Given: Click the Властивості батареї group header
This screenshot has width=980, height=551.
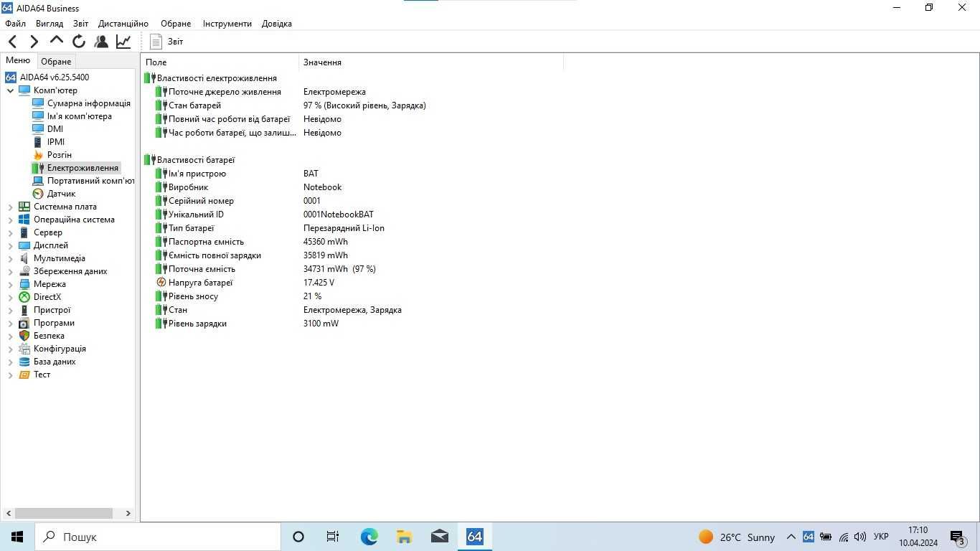Looking at the screenshot, I should tap(190, 160).
